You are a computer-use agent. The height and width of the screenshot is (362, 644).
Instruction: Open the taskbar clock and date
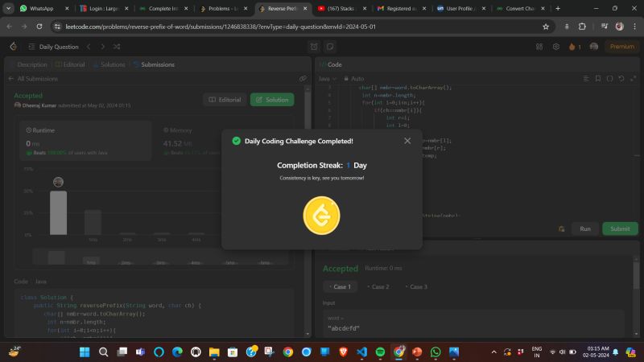coord(596,352)
